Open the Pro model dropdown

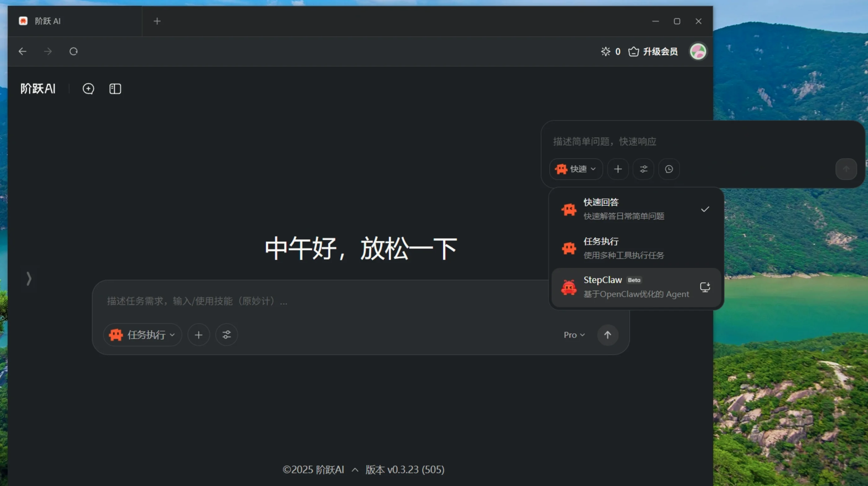[574, 335]
